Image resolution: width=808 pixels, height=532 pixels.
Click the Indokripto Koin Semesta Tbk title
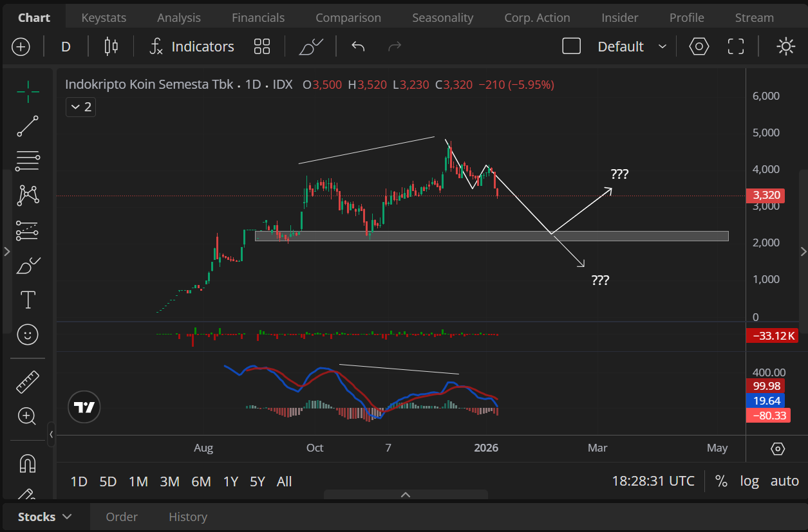[149, 84]
